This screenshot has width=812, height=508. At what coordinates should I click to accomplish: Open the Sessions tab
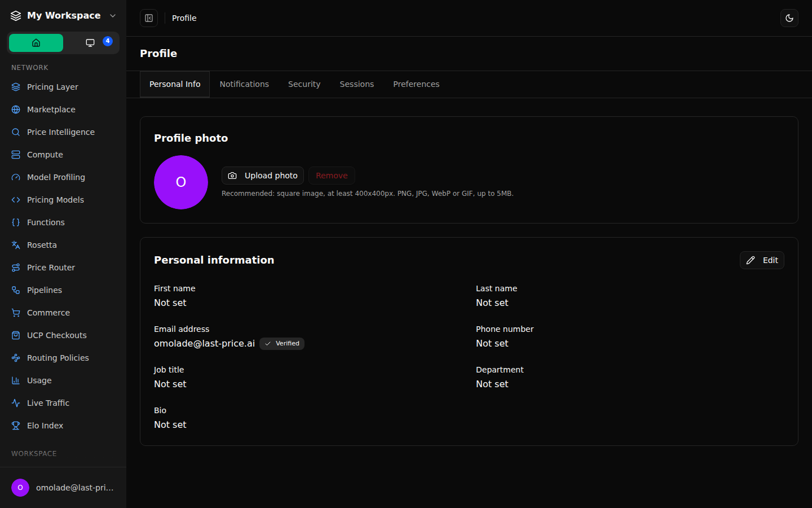coord(357,84)
